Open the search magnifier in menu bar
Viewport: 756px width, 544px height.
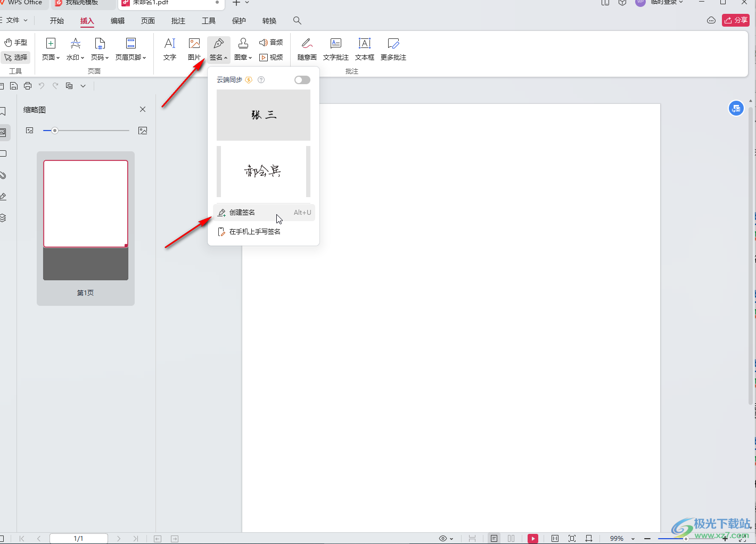click(x=297, y=21)
